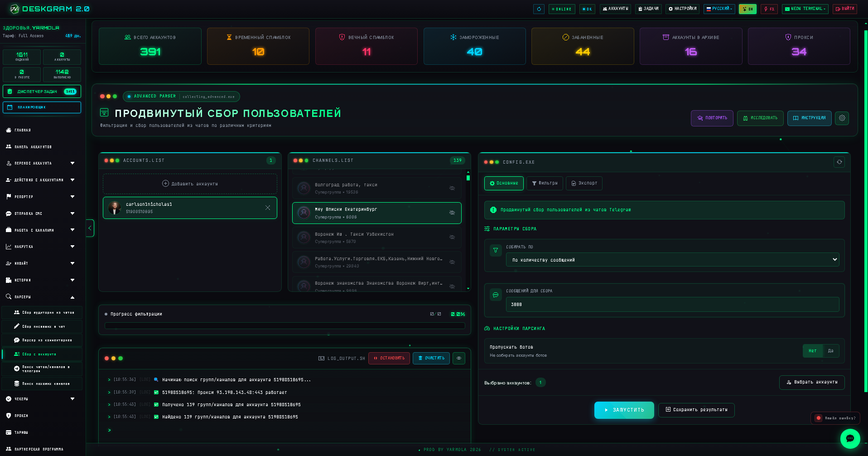Click Сохранить результаты button

(x=696, y=410)
